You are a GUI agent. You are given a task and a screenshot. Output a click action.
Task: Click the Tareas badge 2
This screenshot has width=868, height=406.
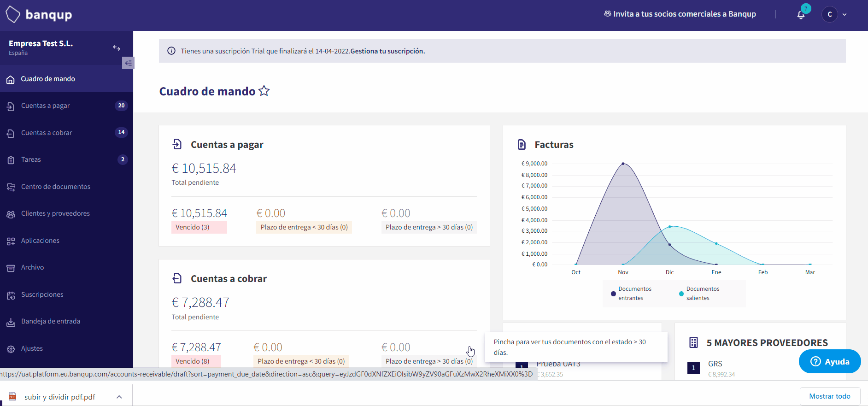tap(122, 159)
